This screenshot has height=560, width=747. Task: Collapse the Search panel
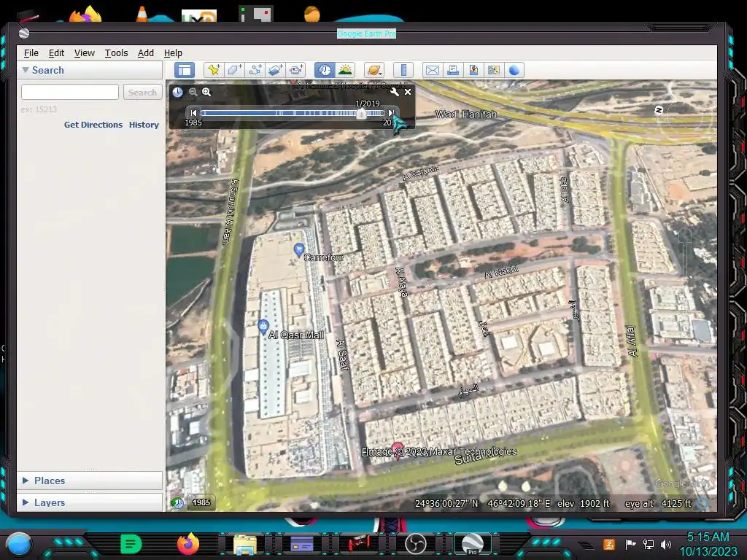[x=26, y=70]
